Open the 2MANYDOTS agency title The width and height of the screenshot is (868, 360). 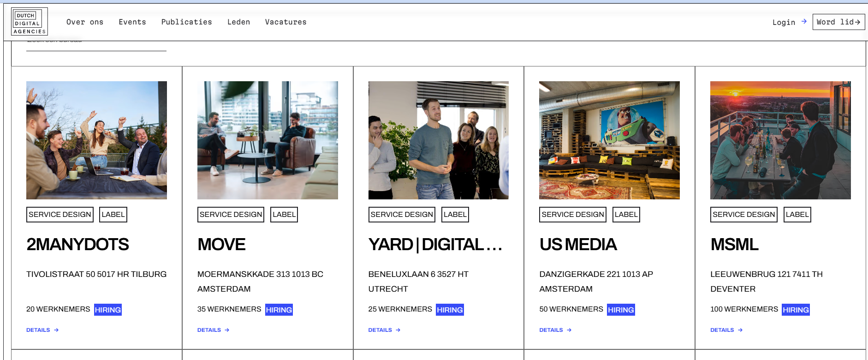pyautogui.click(x=77, y=245)
